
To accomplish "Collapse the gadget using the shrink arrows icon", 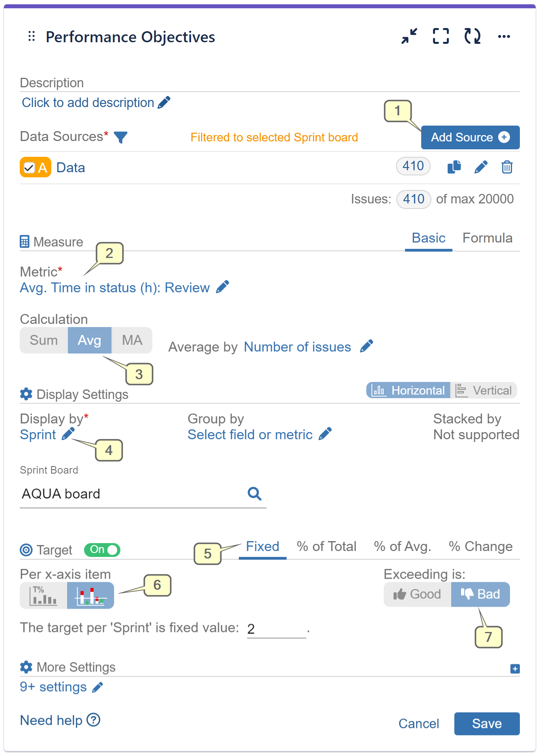I will click(409, 36).
